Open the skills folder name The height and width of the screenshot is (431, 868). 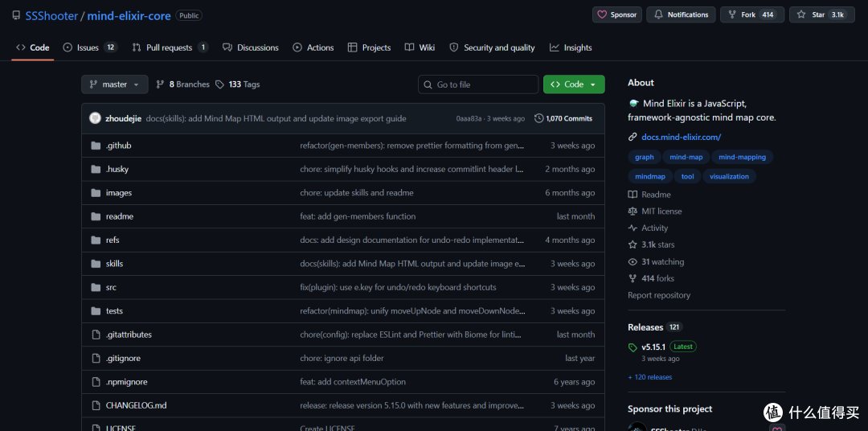click(115, 264)
